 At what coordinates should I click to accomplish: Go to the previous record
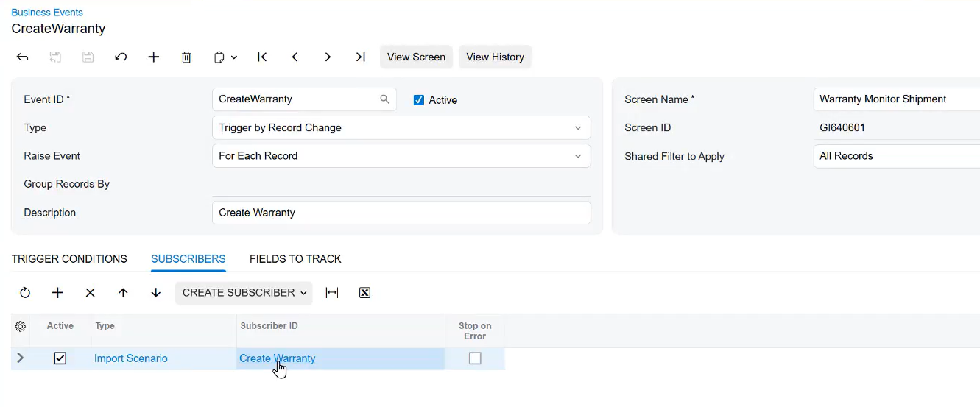pyautogui.click(x=295, y=57)
